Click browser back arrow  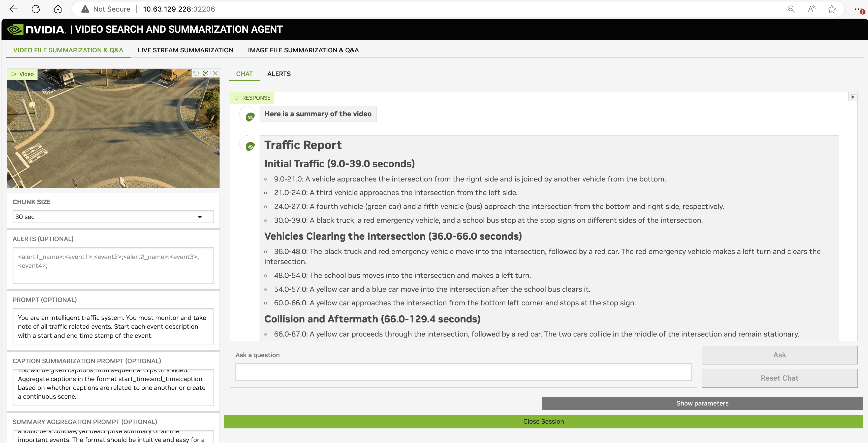pos(13,9)
